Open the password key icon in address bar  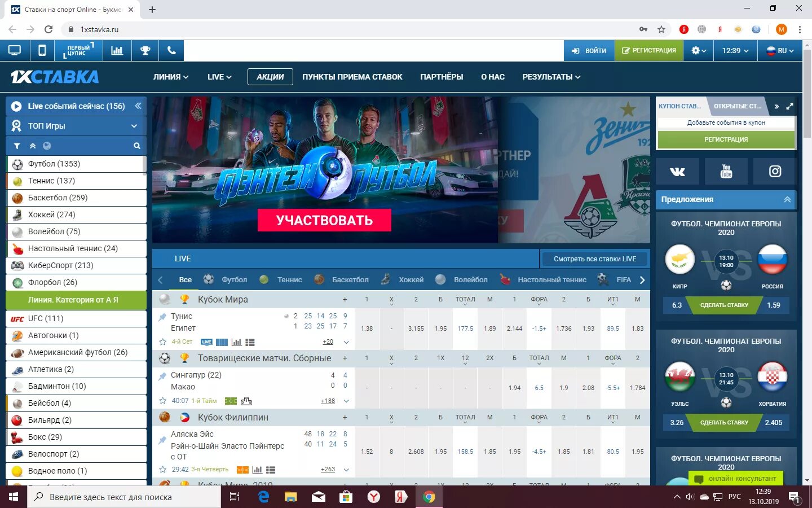(643, 29)
